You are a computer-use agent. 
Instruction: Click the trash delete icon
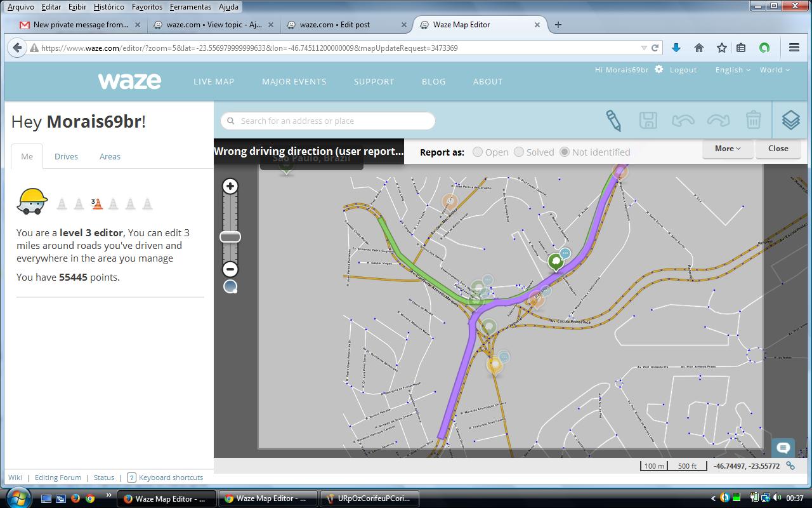[x=753, y=120]
